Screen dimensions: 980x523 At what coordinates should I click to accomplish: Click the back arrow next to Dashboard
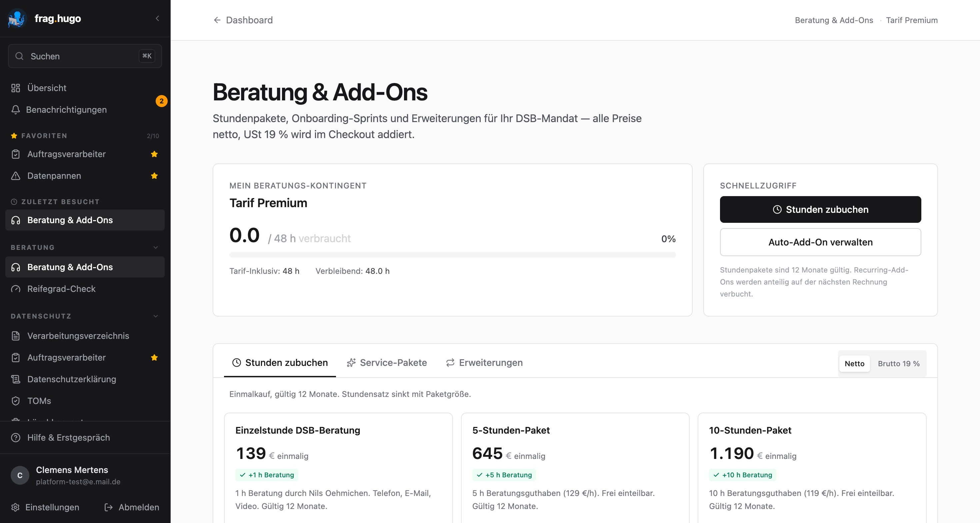tap(217, 20)
